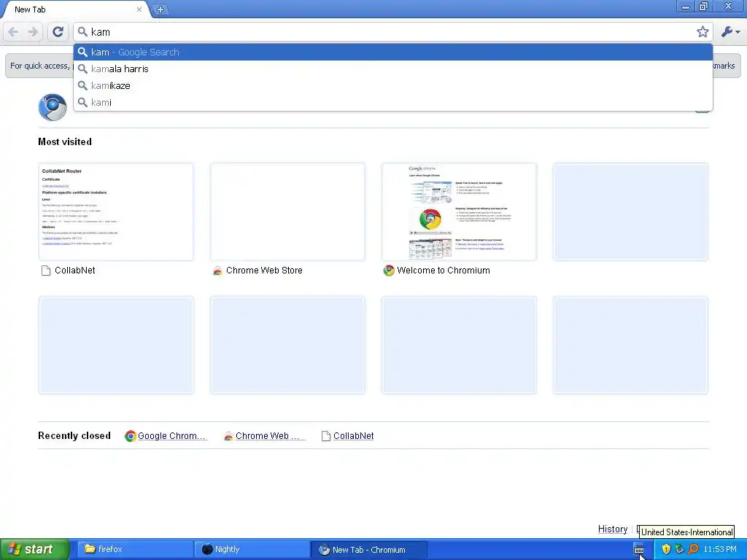
Task: Switch to the Nightly taskbar button
Action: (x=252, y=549)
